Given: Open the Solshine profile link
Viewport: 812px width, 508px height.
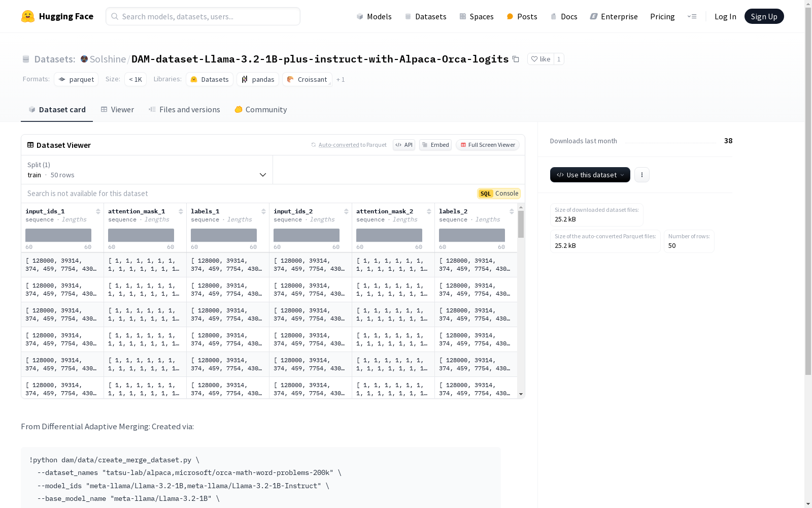Looking at the screenshot, I should [108, 59].
